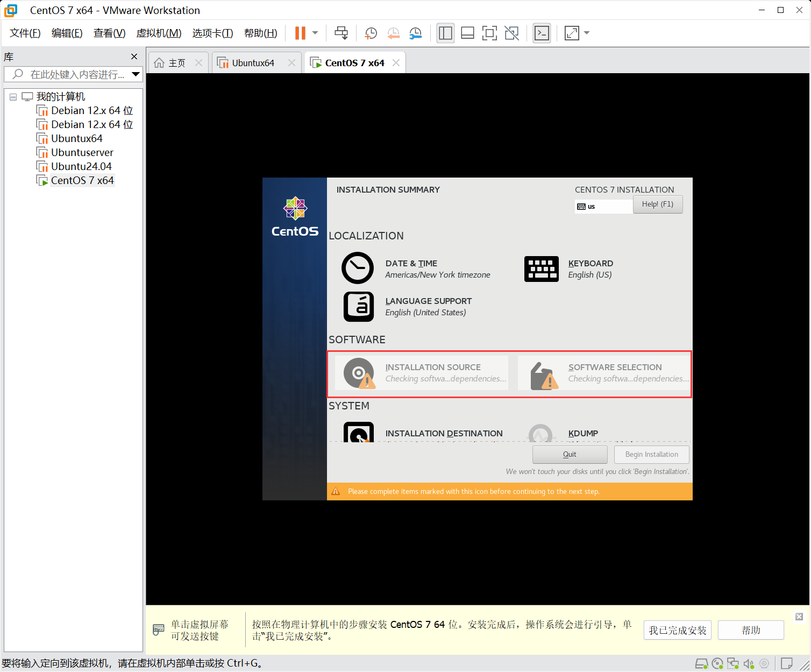Click the CD/DVD drive status icon
The image size is (811, 672).
coord(717,663)
